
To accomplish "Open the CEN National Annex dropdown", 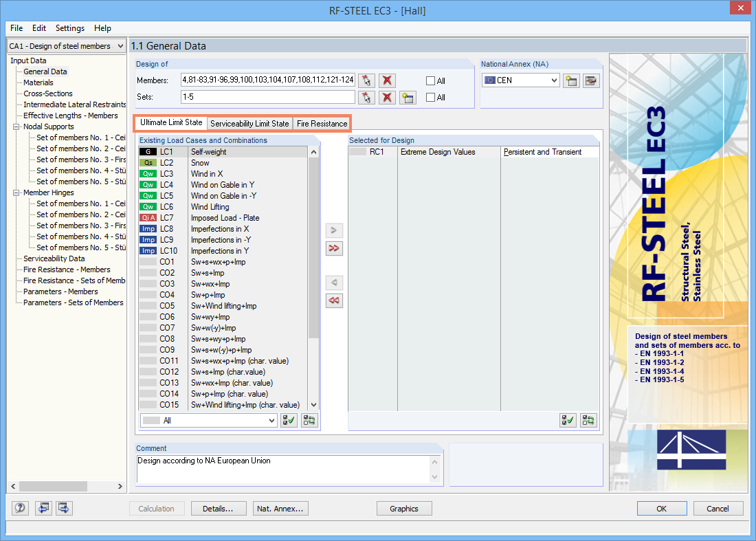I will (x=554, y=80).
